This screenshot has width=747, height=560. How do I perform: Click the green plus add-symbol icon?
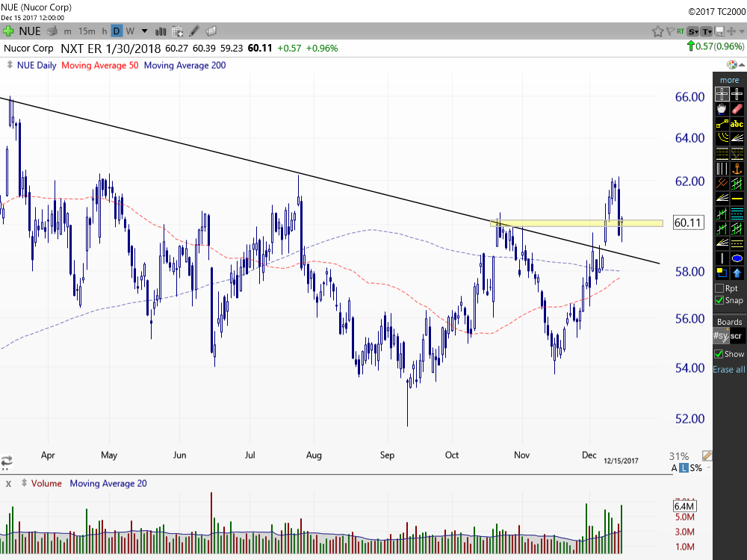[8, 31]
